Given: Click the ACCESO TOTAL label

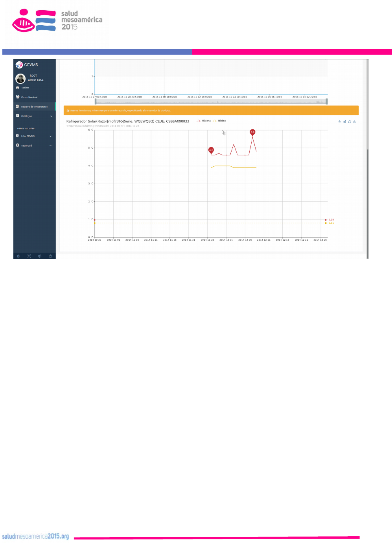Looking at the screenshot, I should [36, 80].
